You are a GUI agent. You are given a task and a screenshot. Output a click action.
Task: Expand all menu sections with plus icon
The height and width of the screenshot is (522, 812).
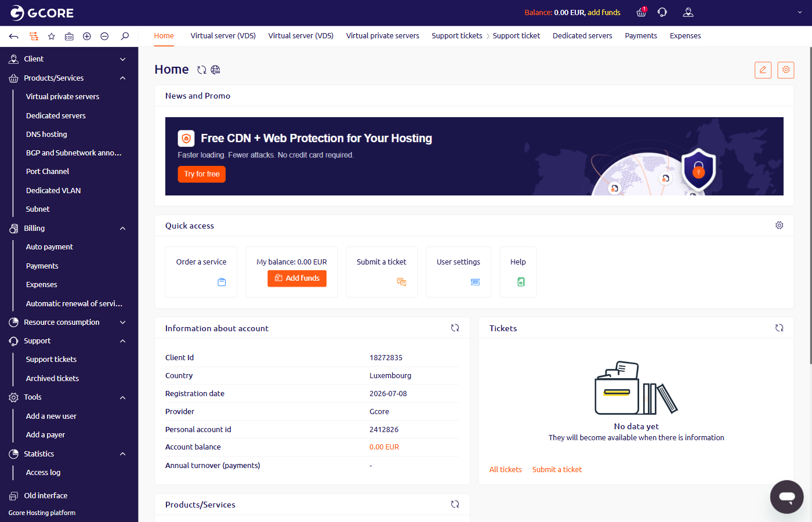click(x=87, y=36)
